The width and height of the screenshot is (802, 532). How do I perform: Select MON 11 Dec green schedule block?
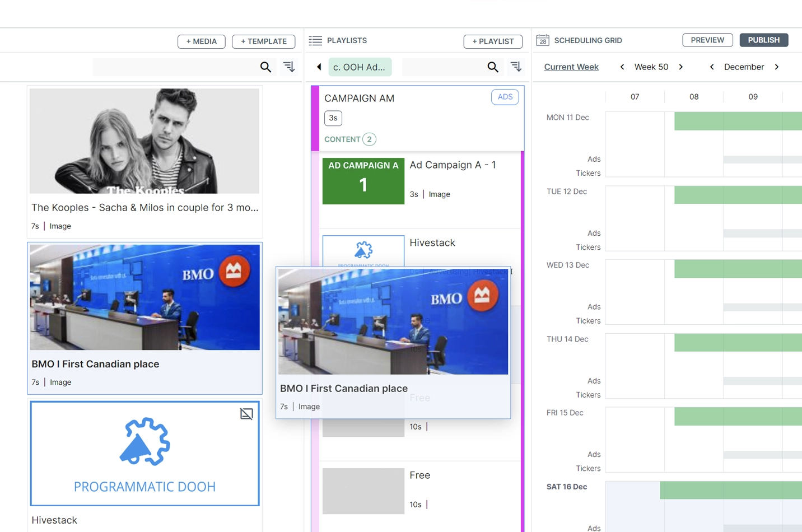coord(738,121)
